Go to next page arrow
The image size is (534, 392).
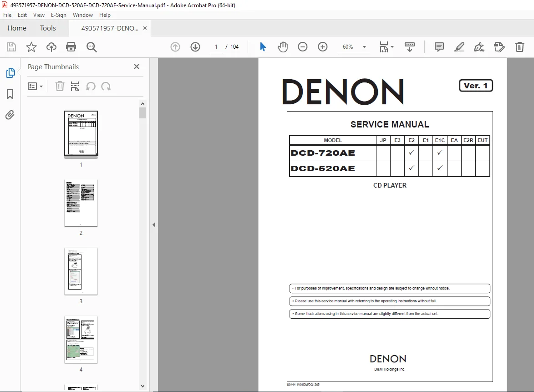(195, 46)
